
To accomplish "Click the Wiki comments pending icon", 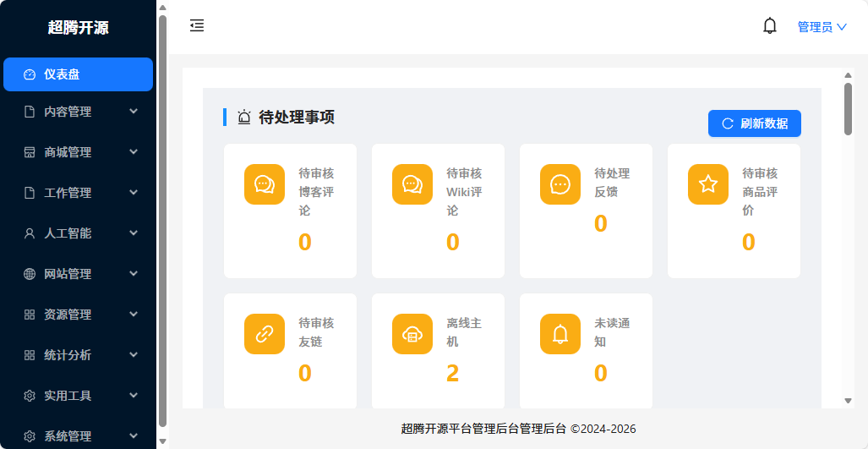I will coord(412,184).
